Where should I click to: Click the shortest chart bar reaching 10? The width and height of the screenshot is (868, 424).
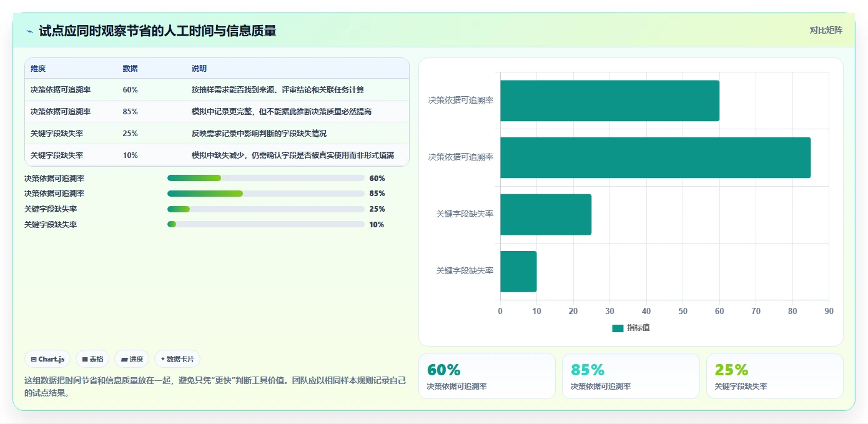518,271
